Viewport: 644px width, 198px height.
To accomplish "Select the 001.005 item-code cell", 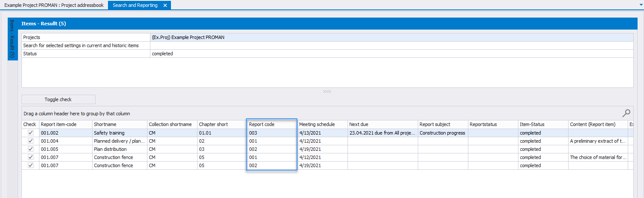I will point(66,149).
